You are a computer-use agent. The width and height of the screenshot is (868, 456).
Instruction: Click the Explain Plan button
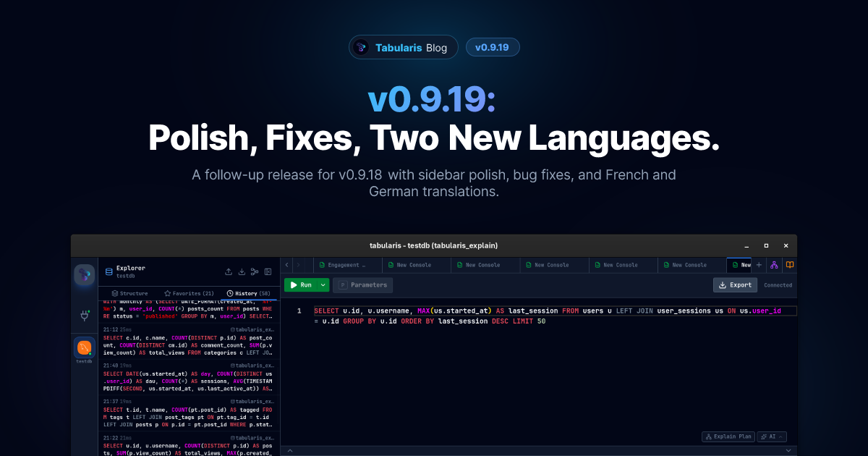[728, 436]
